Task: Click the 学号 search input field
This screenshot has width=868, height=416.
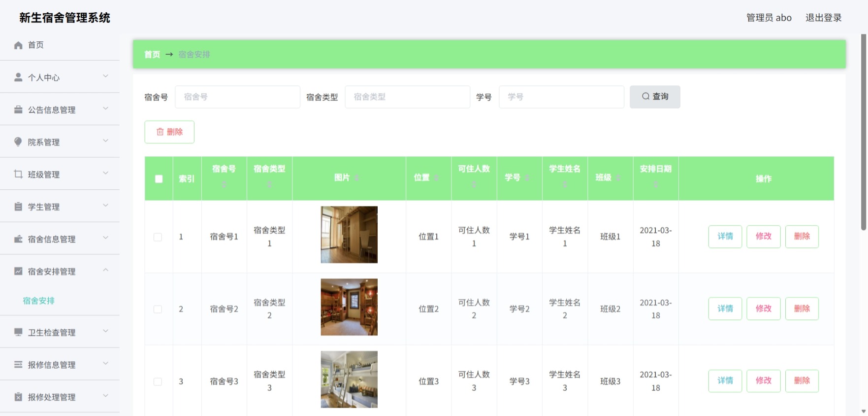Action: point(561,97)
